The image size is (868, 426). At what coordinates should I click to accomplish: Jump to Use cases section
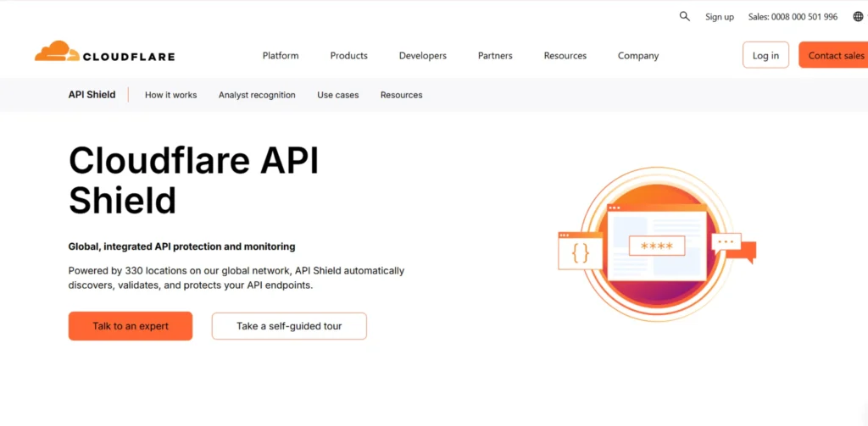tap(337, 95)
